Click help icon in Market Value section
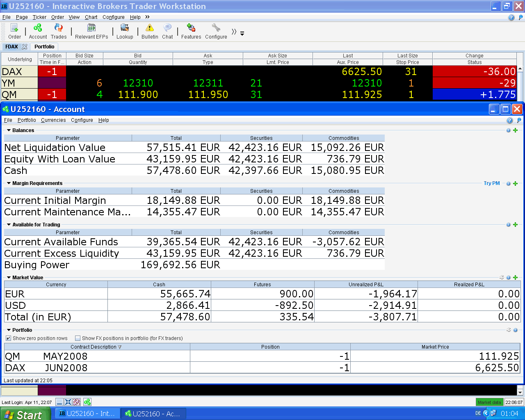The height and width of the screenshot is (420, 525). click(x=509, y=278)
